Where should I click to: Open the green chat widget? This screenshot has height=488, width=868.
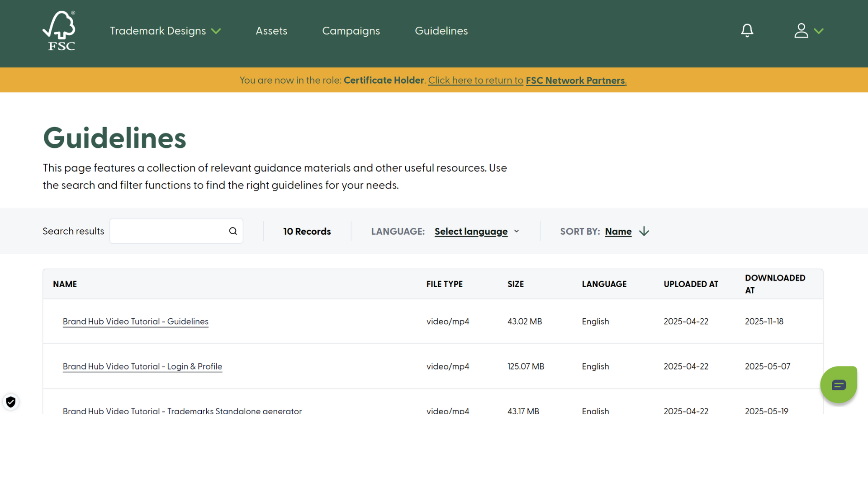[838, 385]
